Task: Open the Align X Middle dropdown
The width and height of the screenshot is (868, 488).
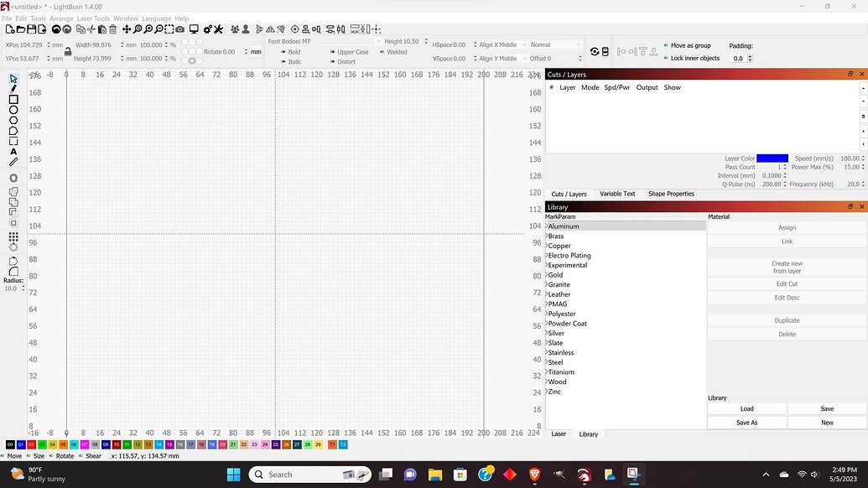Action: click(502, 44)
